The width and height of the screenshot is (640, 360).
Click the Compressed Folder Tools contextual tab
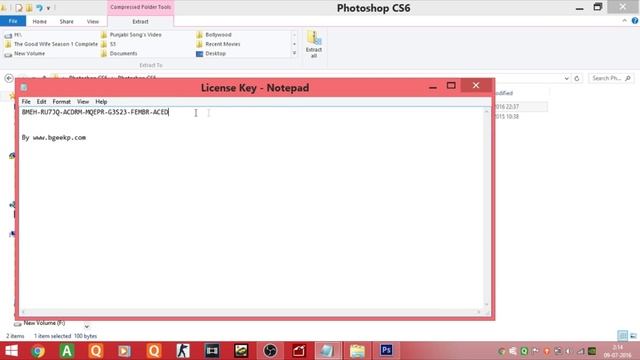(140, 7)
